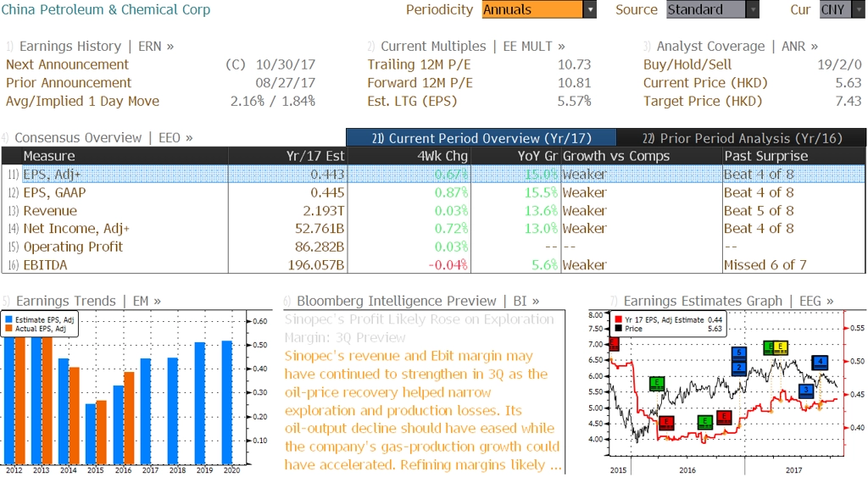Screen dimensions: 868x477
Task: Click the blue 2020 estimate bar in Earnings Trends
Action: click(x=227, y=402)
